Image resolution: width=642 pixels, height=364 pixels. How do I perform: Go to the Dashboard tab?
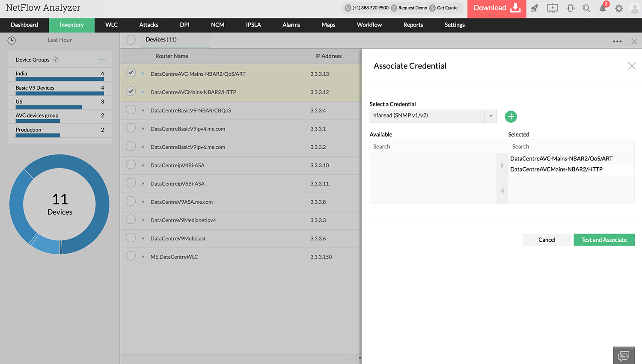pos(24,25)
